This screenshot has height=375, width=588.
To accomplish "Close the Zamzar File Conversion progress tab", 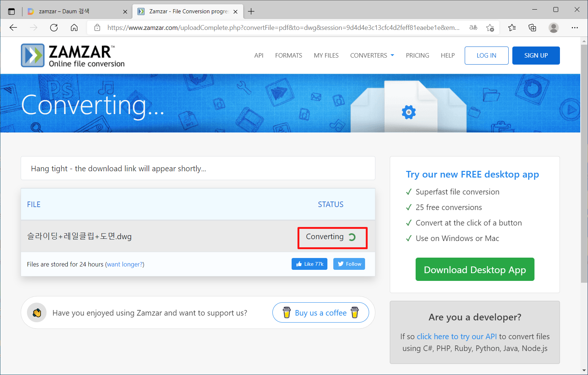I will [x=235, y=11].
